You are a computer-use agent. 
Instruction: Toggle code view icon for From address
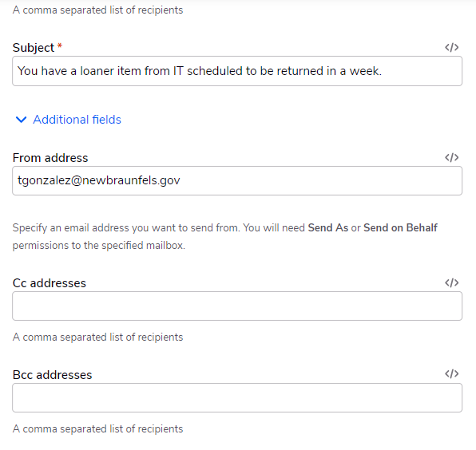tap(452, 157)
